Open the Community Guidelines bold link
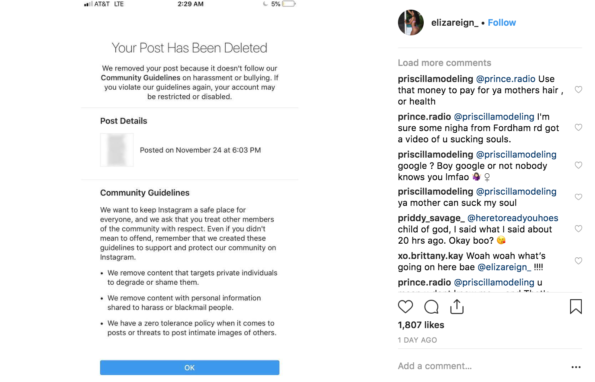This screenshot has width=595, height=382. (x=140, y=78)
